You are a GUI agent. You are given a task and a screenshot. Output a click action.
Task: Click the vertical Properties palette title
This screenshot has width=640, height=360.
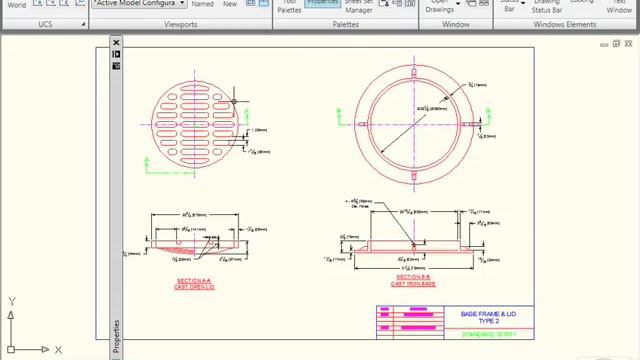point(116,336)
